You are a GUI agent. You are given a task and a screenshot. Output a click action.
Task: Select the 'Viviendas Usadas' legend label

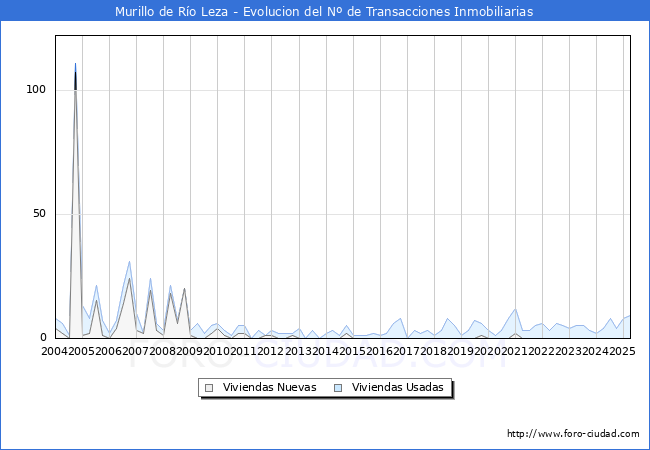[398, 387]
